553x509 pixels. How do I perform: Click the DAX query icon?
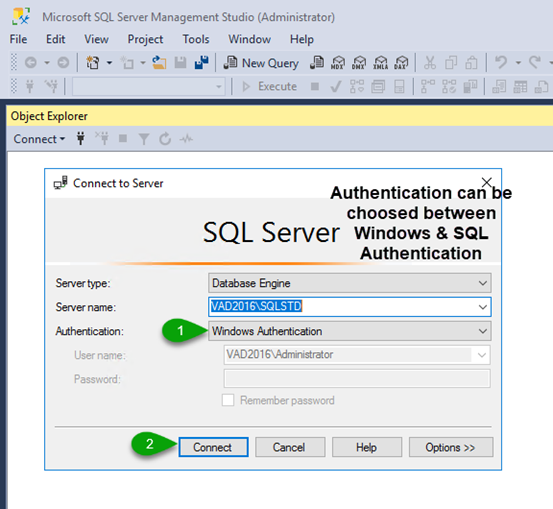401,63
